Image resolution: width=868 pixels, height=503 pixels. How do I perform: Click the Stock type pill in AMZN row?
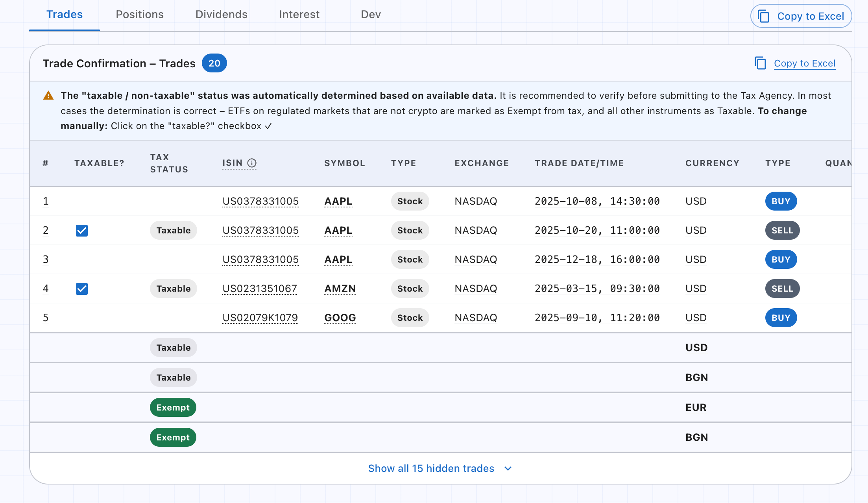click(x=410, y=288)
